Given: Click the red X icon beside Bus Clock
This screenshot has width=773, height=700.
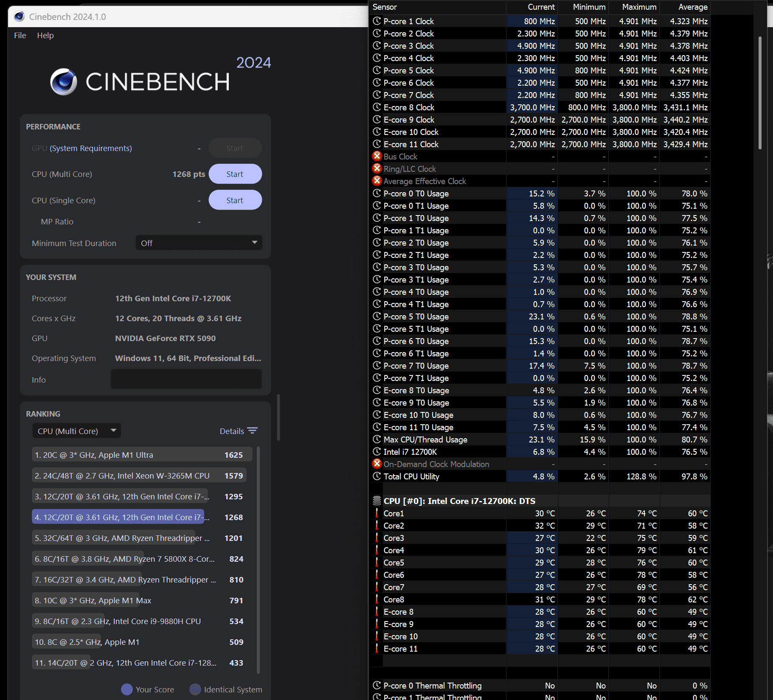Looking at the screenshot, I should [x=377, y=156].
